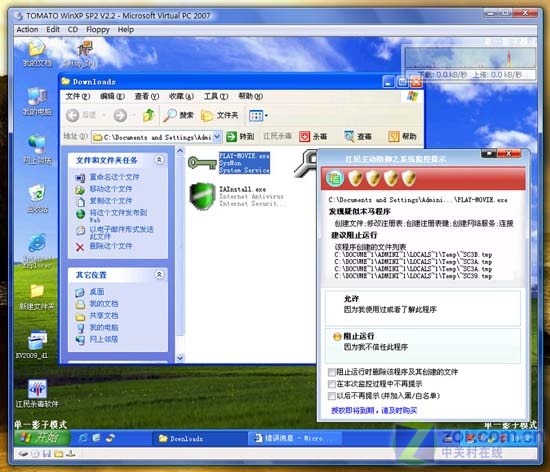Expand the address bar path dropdown
This screenshot has width=550, height=472.
217,137
